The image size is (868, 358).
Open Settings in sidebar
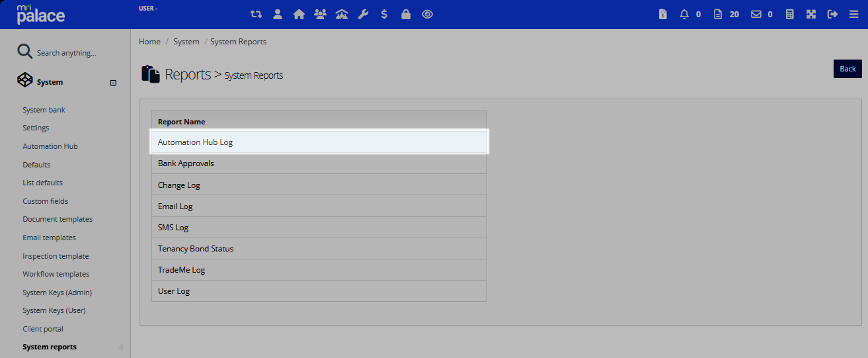[x=36, y=128]
